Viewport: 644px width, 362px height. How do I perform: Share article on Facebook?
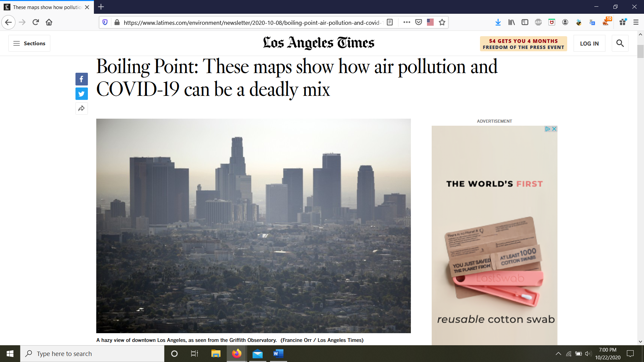(82, 79)
